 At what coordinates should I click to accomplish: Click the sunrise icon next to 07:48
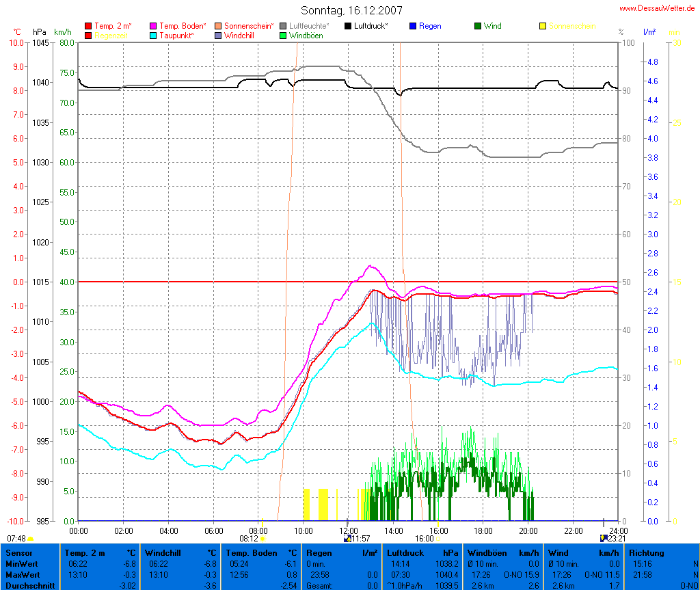point(30,539)
